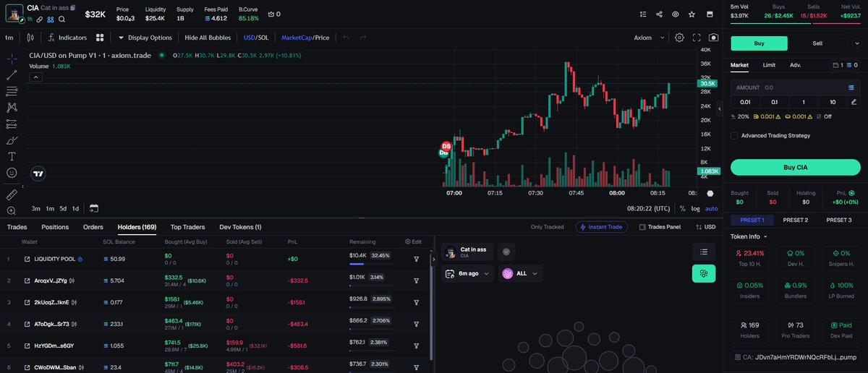This screenshot has height=373, width=868.
Task: Switch between MarketCap/Price display
Action: [305, 37]
